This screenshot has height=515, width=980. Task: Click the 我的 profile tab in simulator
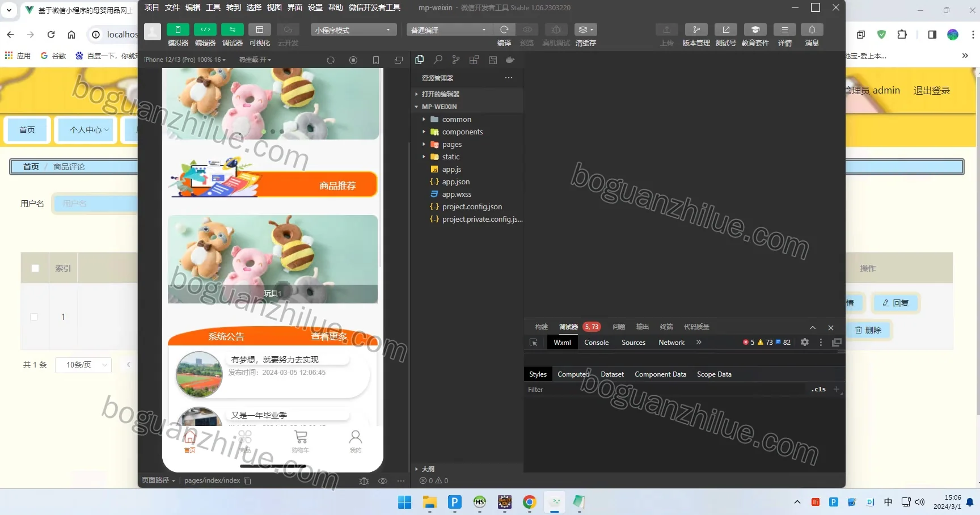point(356,441)
